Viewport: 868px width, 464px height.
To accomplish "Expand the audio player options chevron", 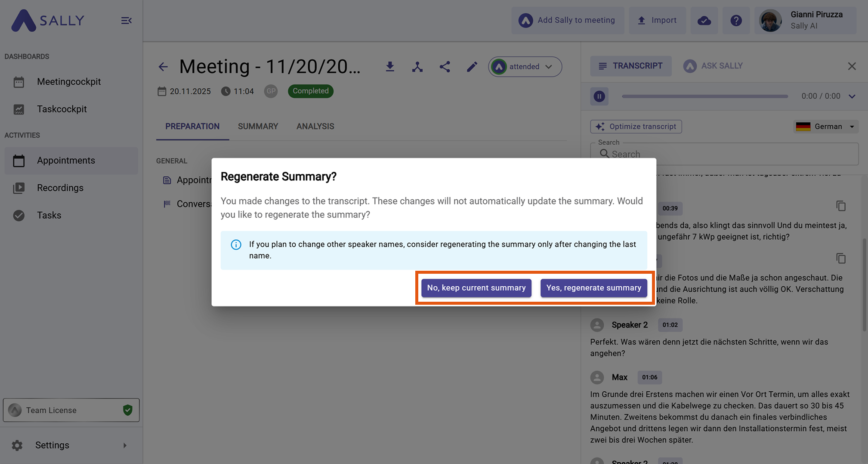I will pos(852,96).
